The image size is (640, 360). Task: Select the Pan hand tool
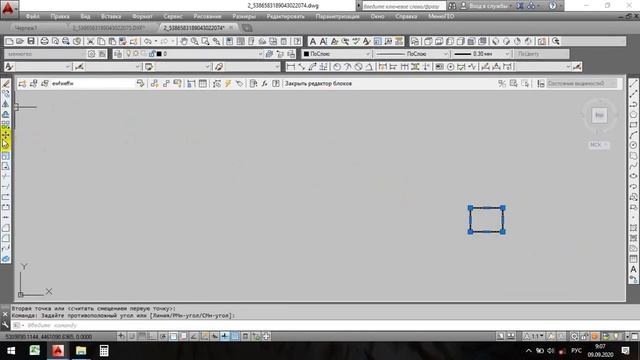[184, 41]
